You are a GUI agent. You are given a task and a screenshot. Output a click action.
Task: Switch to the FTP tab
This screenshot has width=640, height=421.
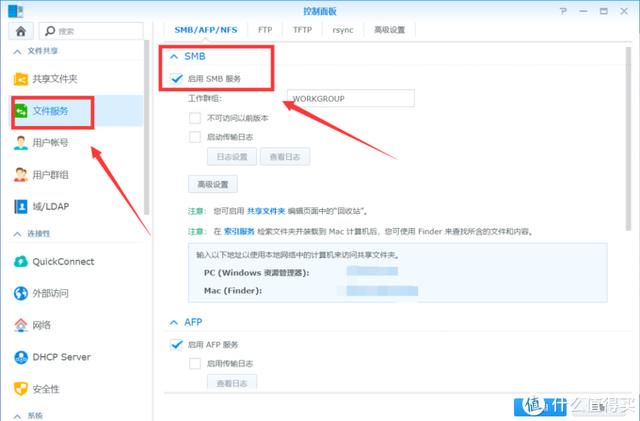tap(265, 30)
